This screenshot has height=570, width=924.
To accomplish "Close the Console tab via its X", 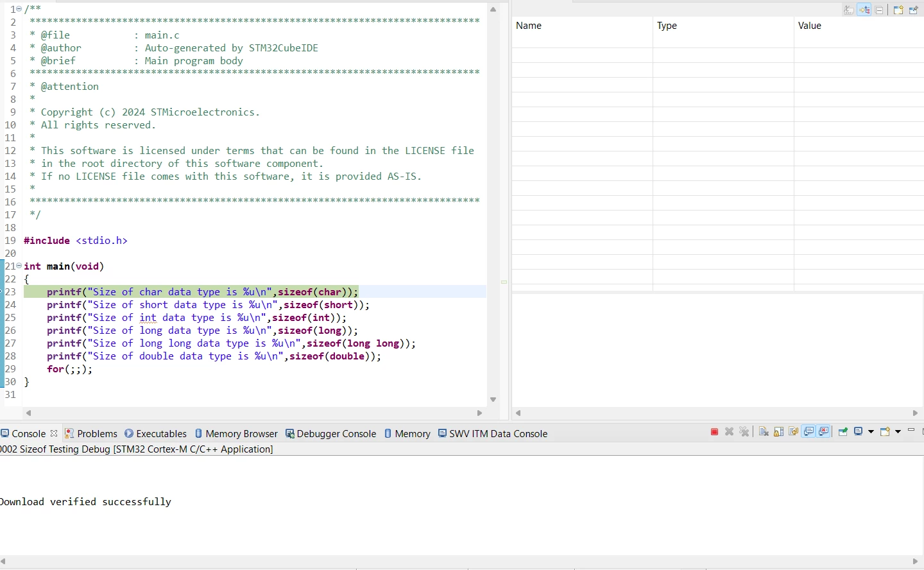I will [54, 433].
